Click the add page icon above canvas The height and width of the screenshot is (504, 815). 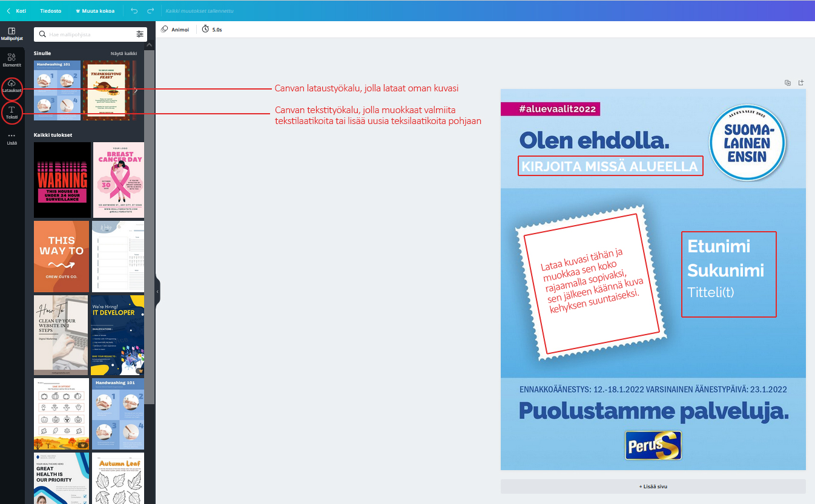coord(800,83)
